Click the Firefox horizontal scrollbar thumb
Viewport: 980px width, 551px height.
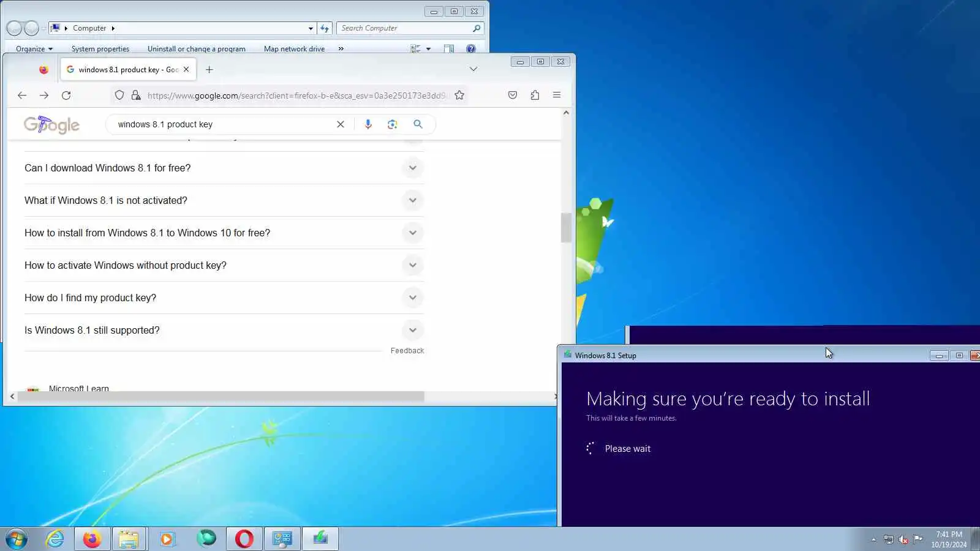[221, 396]
